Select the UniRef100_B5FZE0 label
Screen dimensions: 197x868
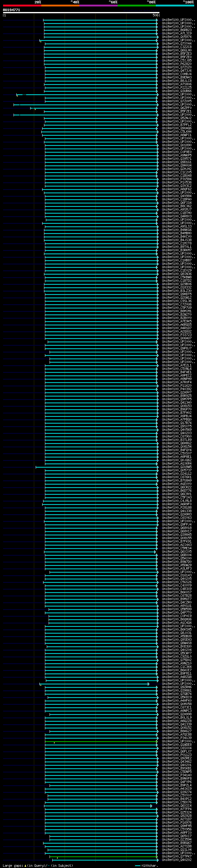[177, 57]
